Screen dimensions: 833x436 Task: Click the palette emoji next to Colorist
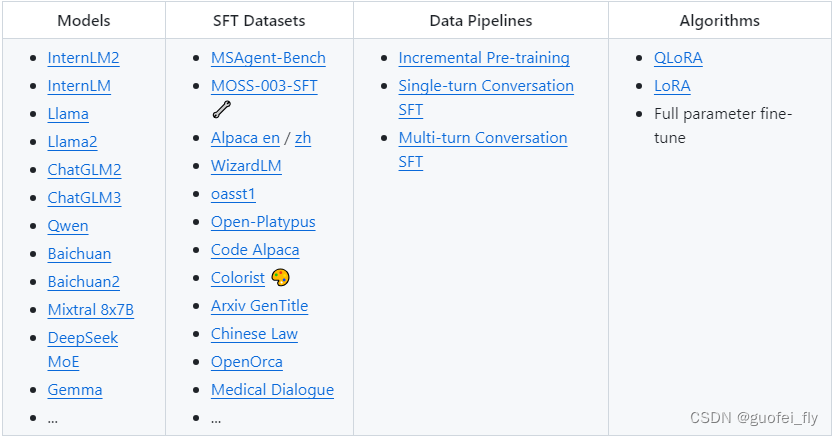(280, 278)
